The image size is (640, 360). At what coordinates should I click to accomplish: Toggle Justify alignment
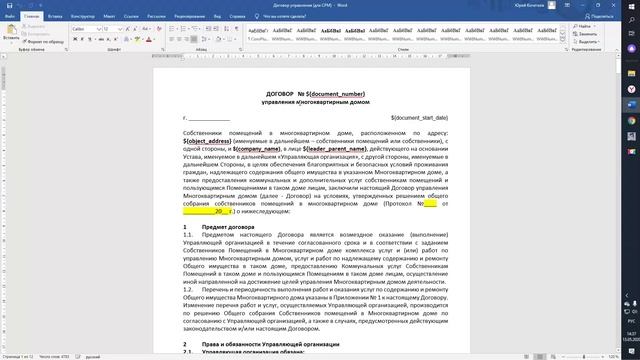tap(194, 39)
